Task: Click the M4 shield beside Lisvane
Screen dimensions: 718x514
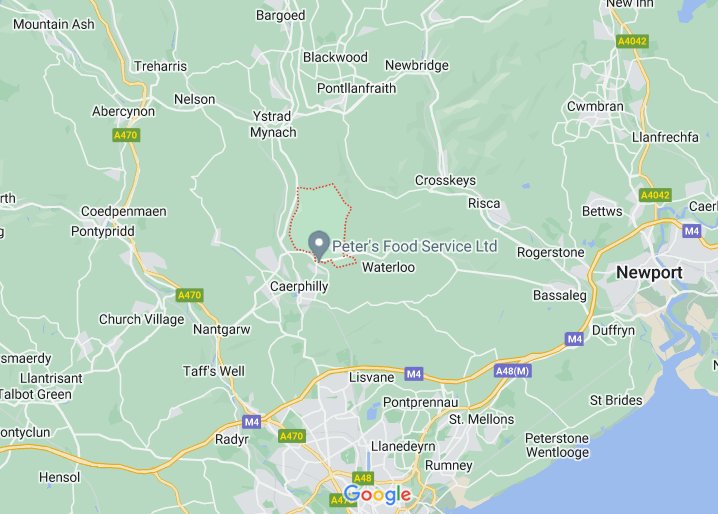Action: click(413, 374)
